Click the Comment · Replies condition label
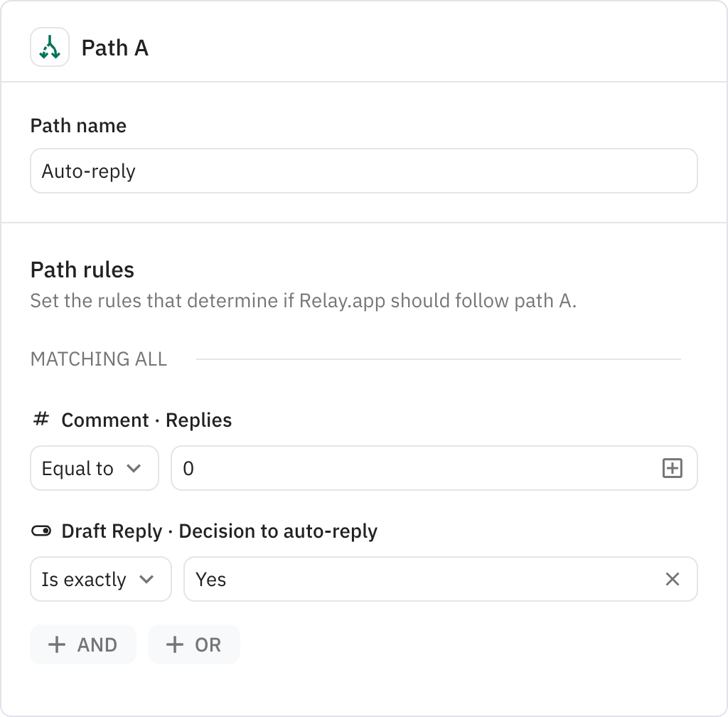 (147, 420)
